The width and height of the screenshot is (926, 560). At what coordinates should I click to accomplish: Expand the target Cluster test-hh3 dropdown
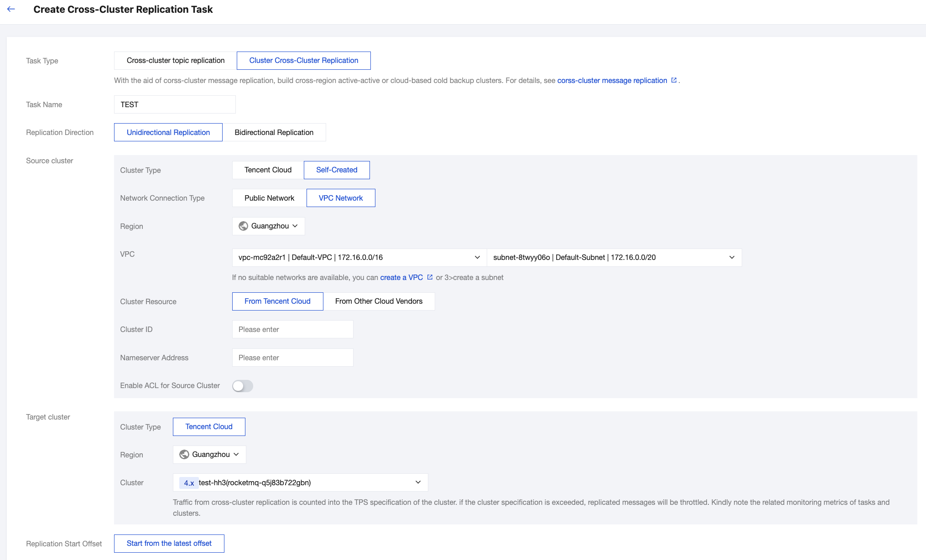click(x=300, y=482)
